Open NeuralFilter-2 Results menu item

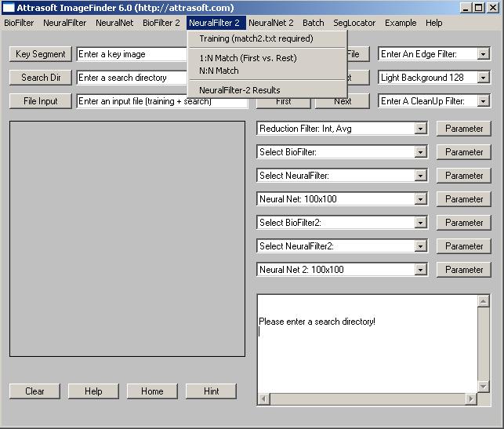pos(239,90)
